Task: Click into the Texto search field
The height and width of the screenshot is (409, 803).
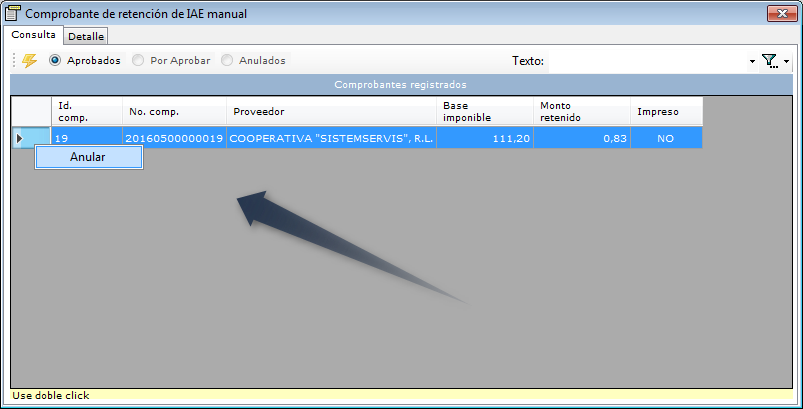Action: click(x=646, y=61)
